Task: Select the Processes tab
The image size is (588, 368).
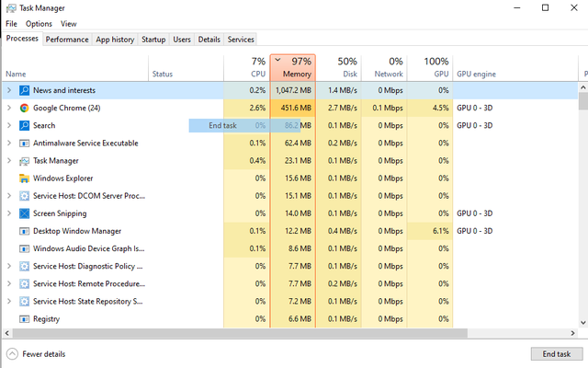Action: [x=22, y=39]
